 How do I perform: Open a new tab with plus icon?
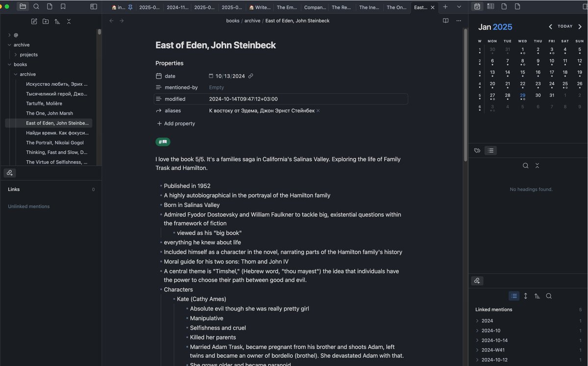tap(445, 7)
